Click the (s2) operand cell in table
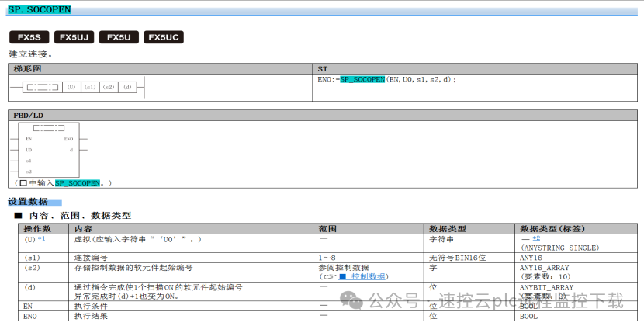The height and width of the screenshot is (326, 644). tap(43, 272)
